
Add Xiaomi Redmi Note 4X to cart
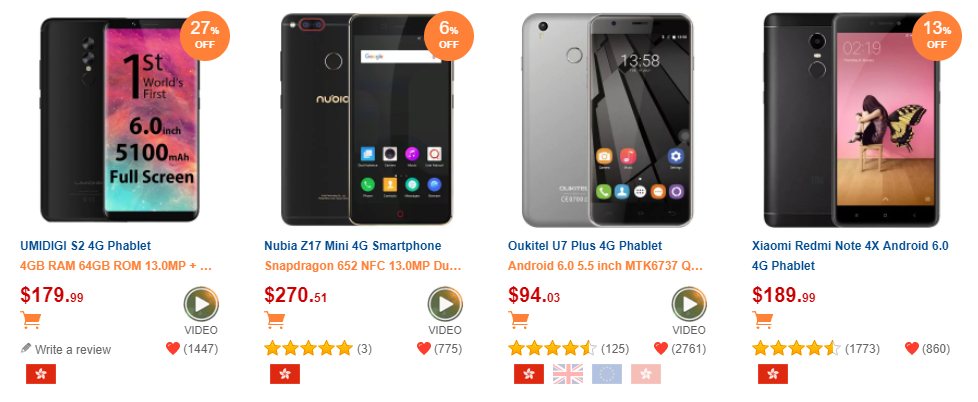pyautogui.click(x=762, y=320)
